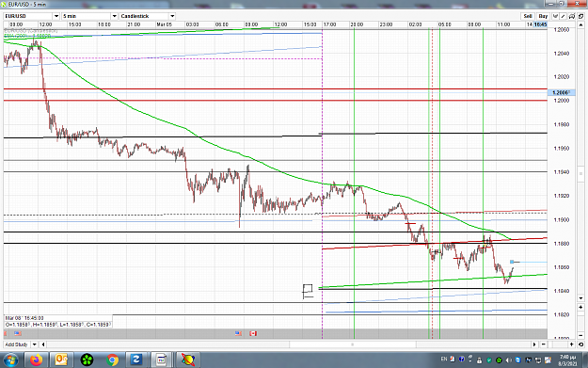
Task: Click the refresh chart icon in top right
Action: (x=580, y=16)
